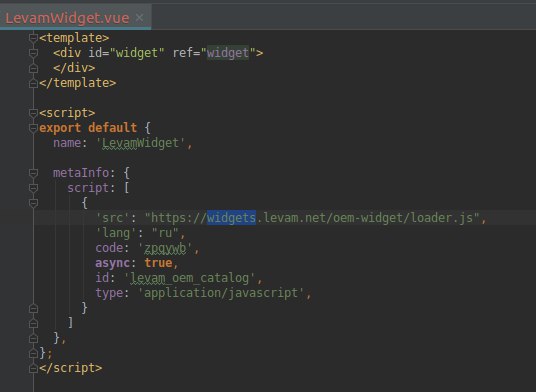Collapse the metaInfo object fold
The height and width of the screenshot is (392, 536).
[x=33, y=173]
